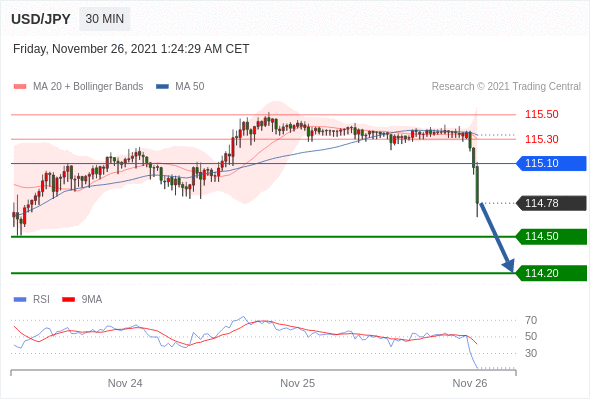The width and height of the screenshot is (590, 400).
Task: Click the 115.50 resistance level label
Action: click(541, 114)
